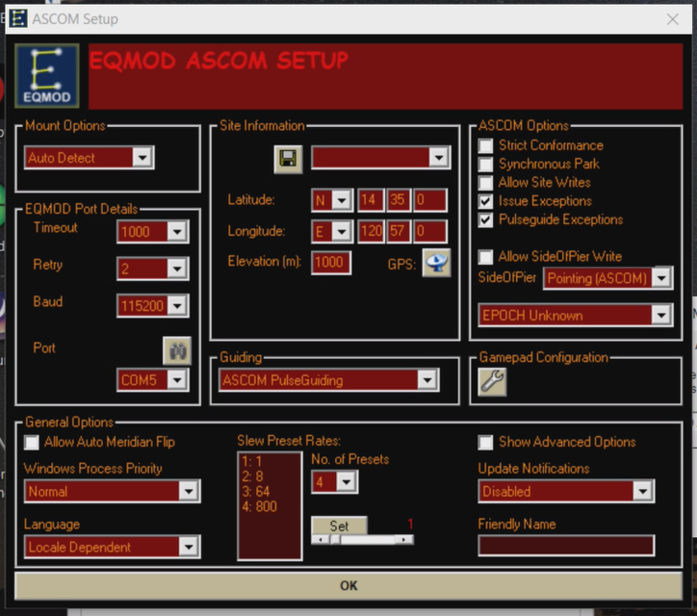Open Longitude E hemisphere dropdown
The image size is (697, 616).
pos(342,231)
